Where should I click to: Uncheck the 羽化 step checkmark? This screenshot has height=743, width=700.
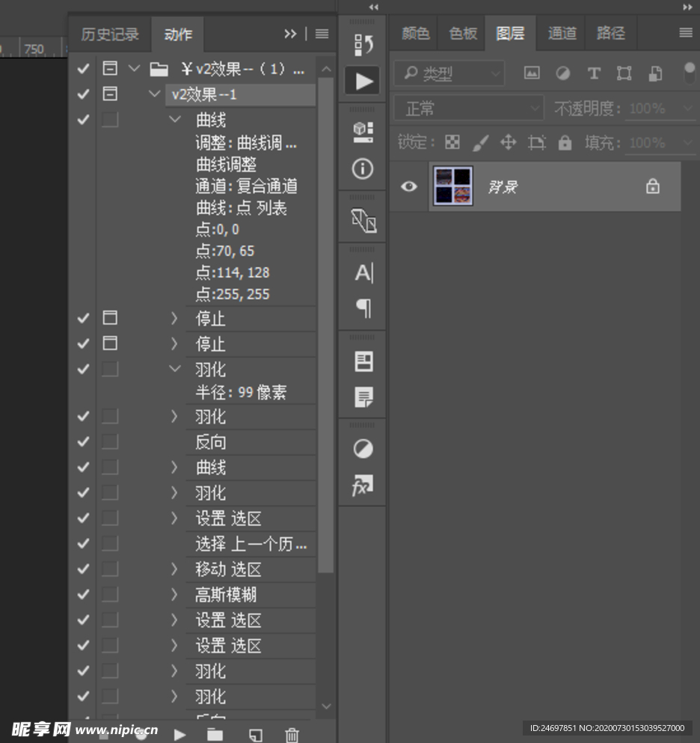[x=82, y=369]
